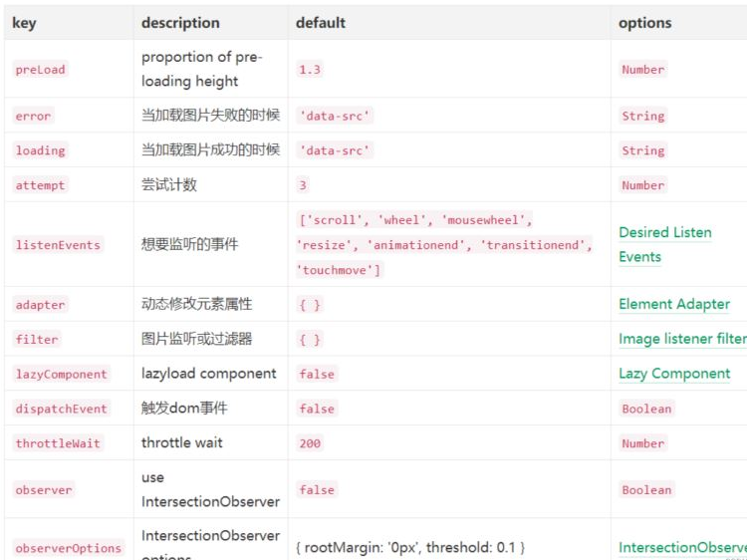
Task: Follow the Lazy Component link
Action: (674, 374)
